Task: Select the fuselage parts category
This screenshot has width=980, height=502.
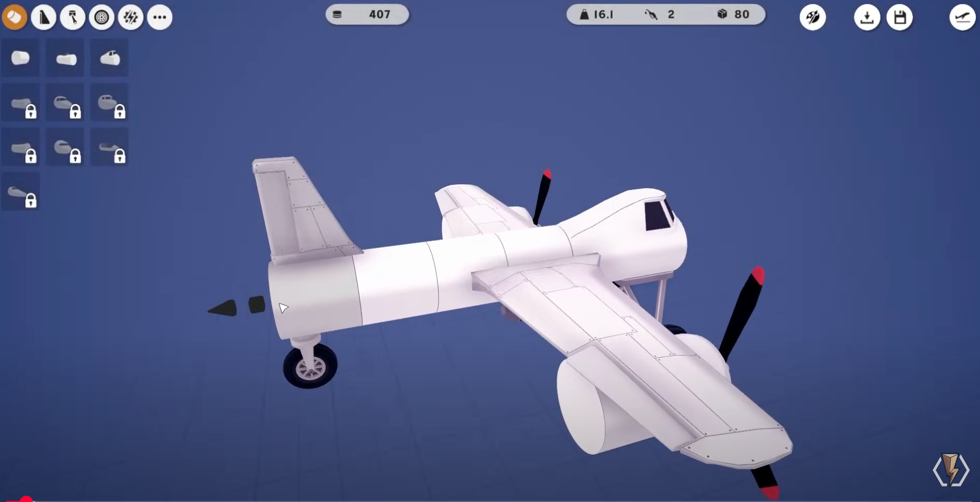Action: pyautogui.click(x=15, y=17)
